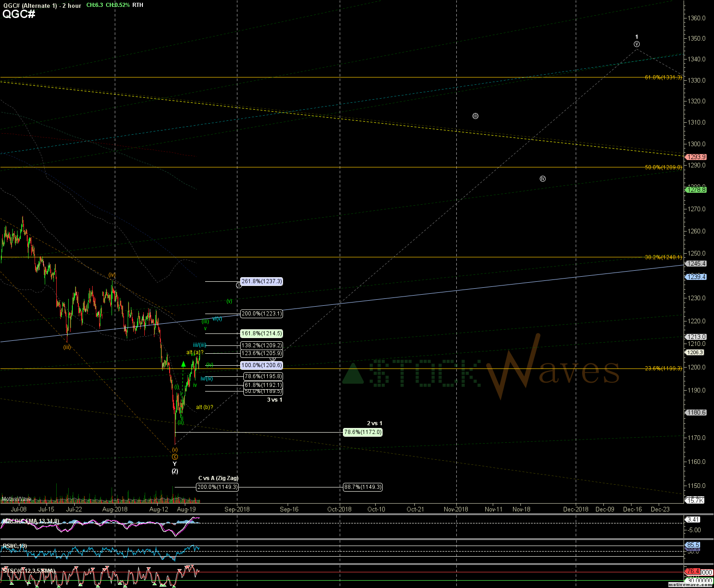The height and width of the screenshot is (588, 714).
Task: Click the circled wave v label near top
Action: tap(637, 44)
